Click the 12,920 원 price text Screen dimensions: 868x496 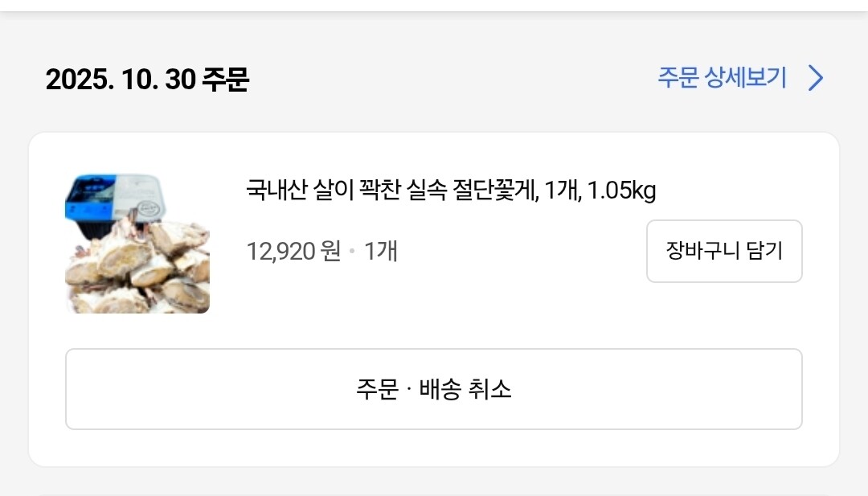[x=293, y=252]
